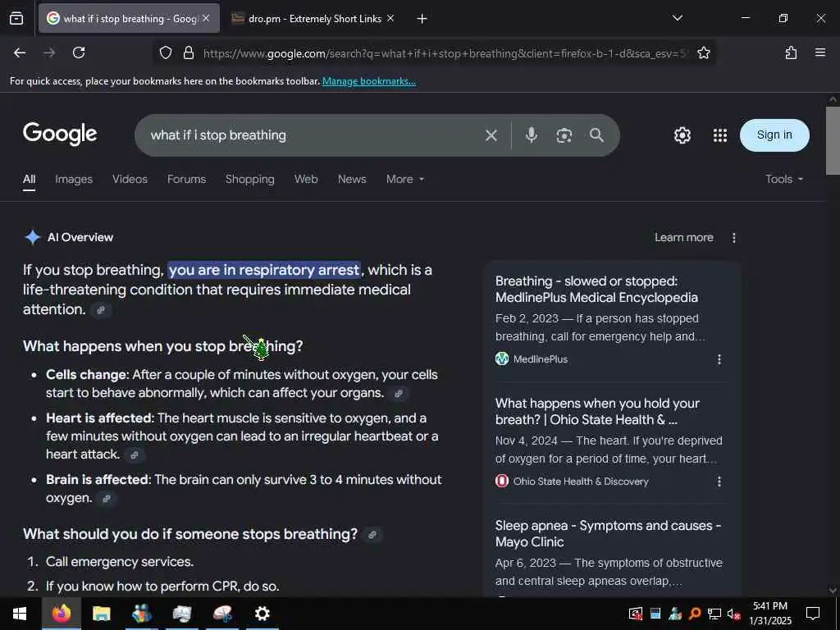Viewport: 840px width, 630px height.
Task: Select the Videos results tab
Action: pos(130,179)
